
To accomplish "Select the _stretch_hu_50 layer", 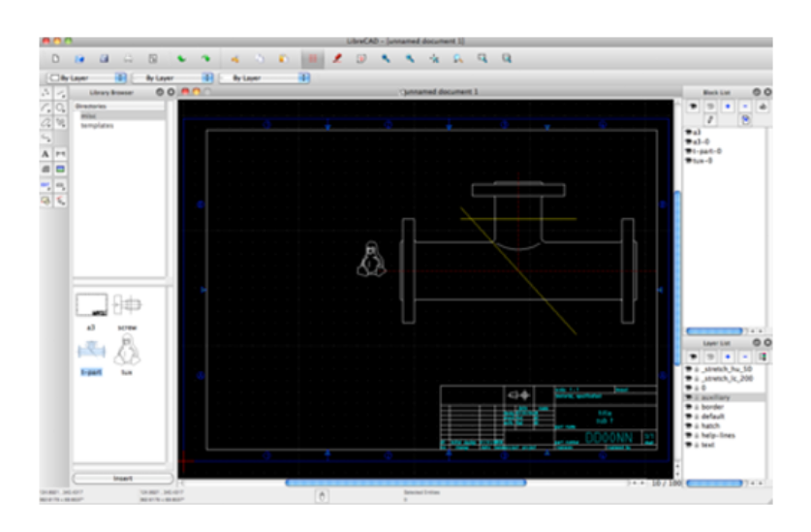I will point(728,369).
